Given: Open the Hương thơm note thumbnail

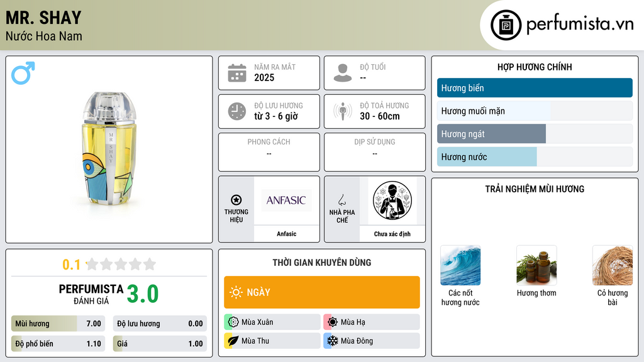Looking at the screenshot, I should coord(536,265).
